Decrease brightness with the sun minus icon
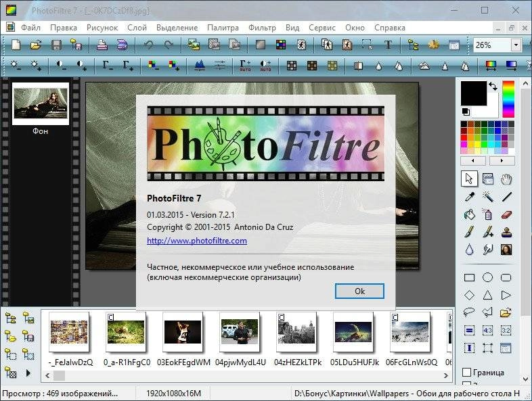532x401 pixels. coord(15,65)
